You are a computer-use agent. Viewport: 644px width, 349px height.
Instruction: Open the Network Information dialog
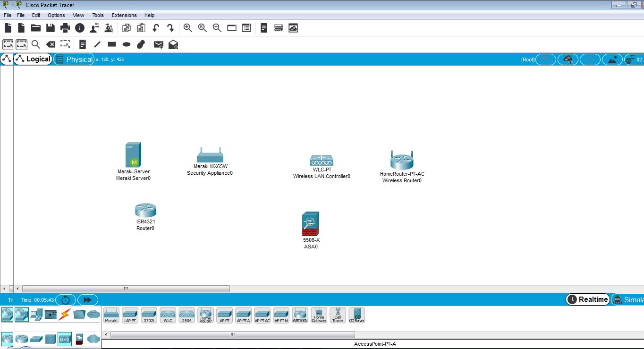79,28
